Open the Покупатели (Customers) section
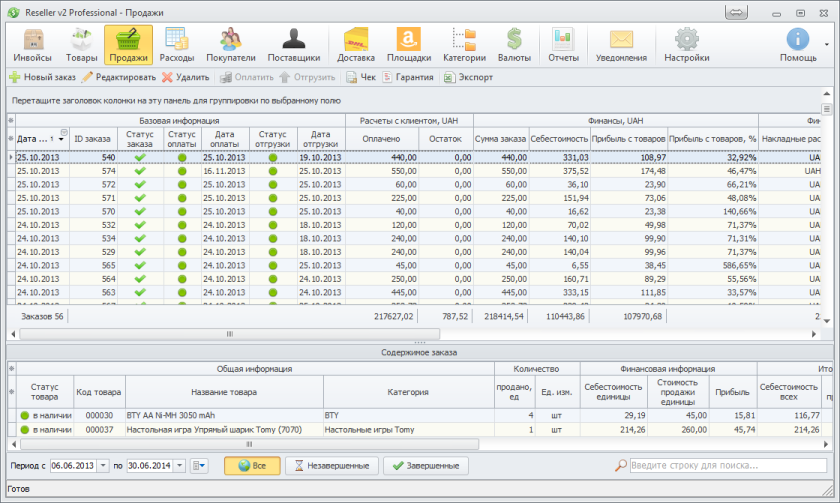 tap(231, 45)
